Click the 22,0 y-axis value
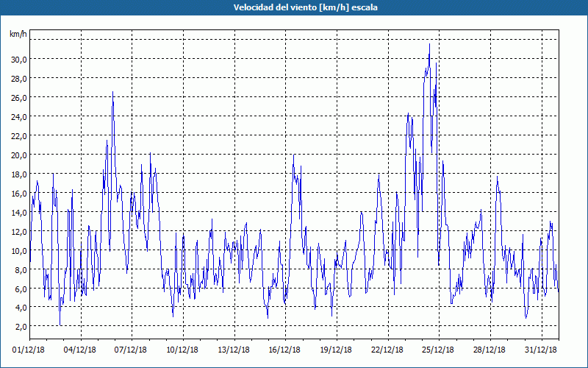Screen dimensions: 588x368 pyautogui.click(x=19, y=136)
